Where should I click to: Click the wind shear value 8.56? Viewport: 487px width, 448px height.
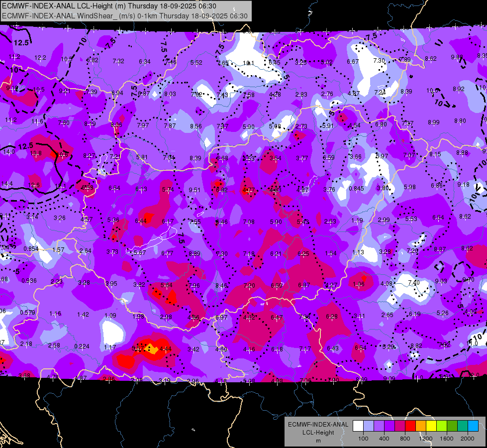196,126
